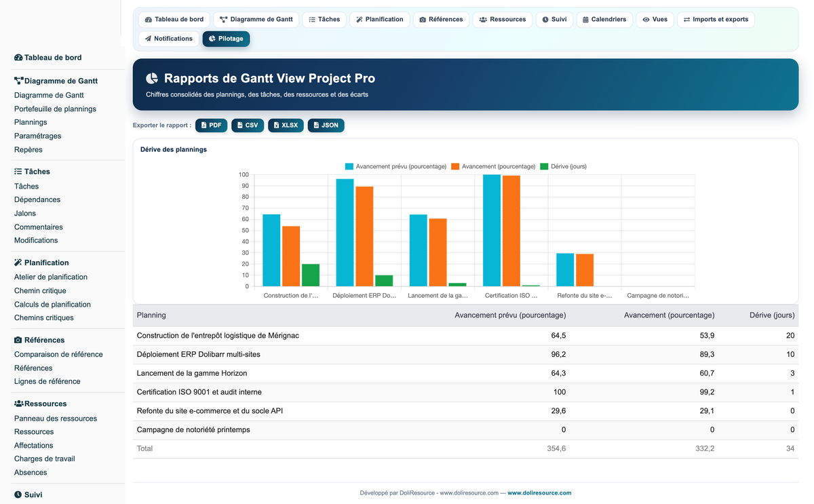Open the Calendriers tab
The width and height of the screenshot is (814, 504).
pos(604,19)
